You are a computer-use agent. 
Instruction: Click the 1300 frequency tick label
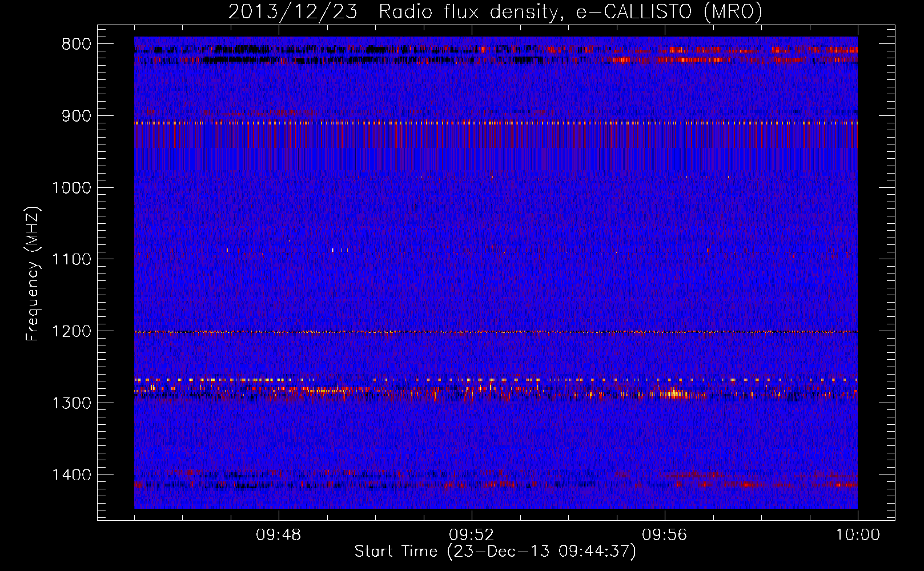point(71,403)
